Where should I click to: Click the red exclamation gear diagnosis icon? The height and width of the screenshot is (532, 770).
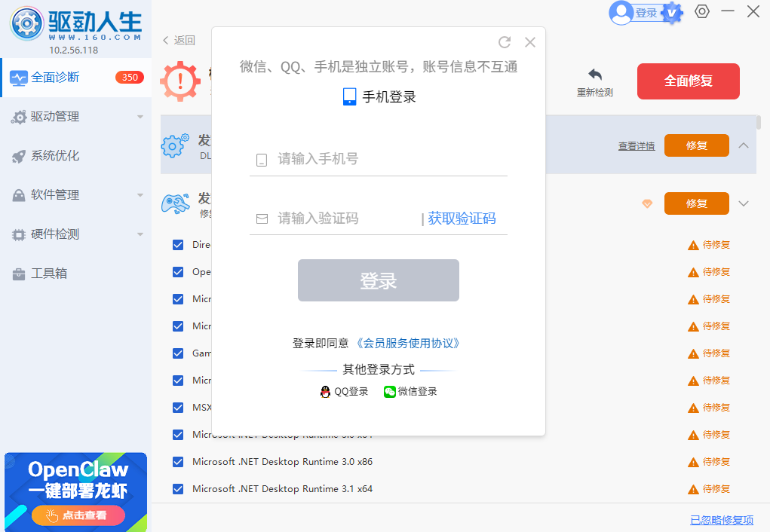[x=179, y=81]
